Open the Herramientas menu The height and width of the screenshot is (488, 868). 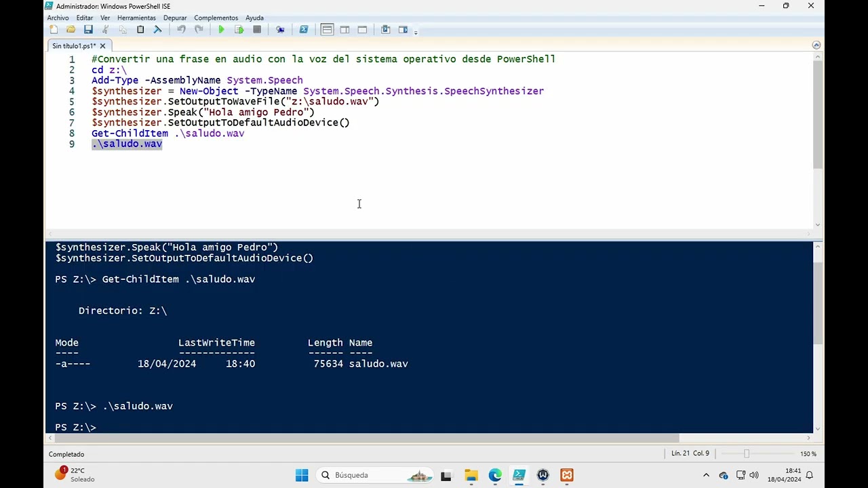point(136,18)
